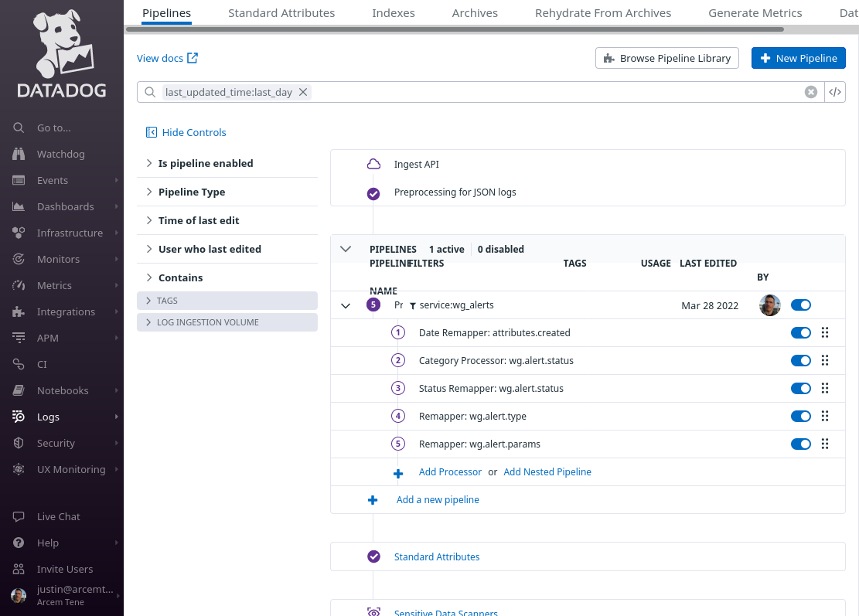Image resolution: width=859 pixels, height=616 pixels.
Task: Open the Integrations puzzle icon
Action: point(19,311)
